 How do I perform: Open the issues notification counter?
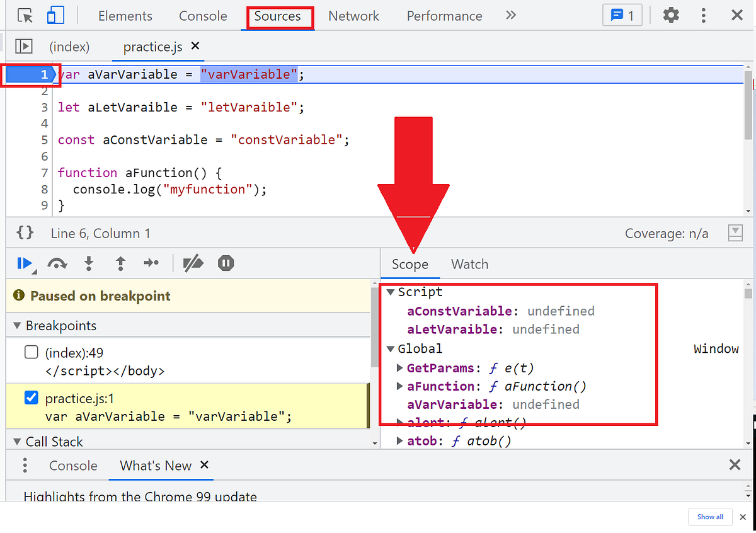click(622, 15)
